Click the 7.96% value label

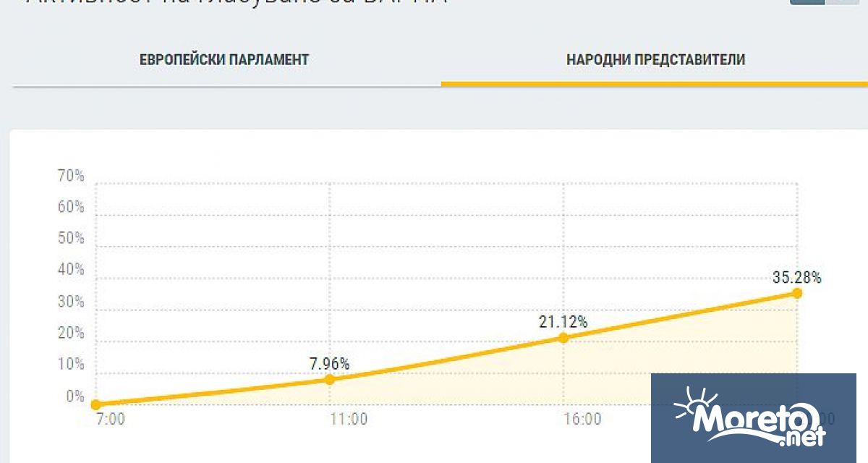pos(329,362)
